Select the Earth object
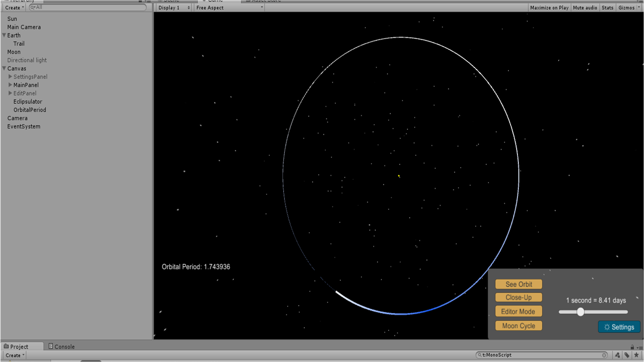 14,35
